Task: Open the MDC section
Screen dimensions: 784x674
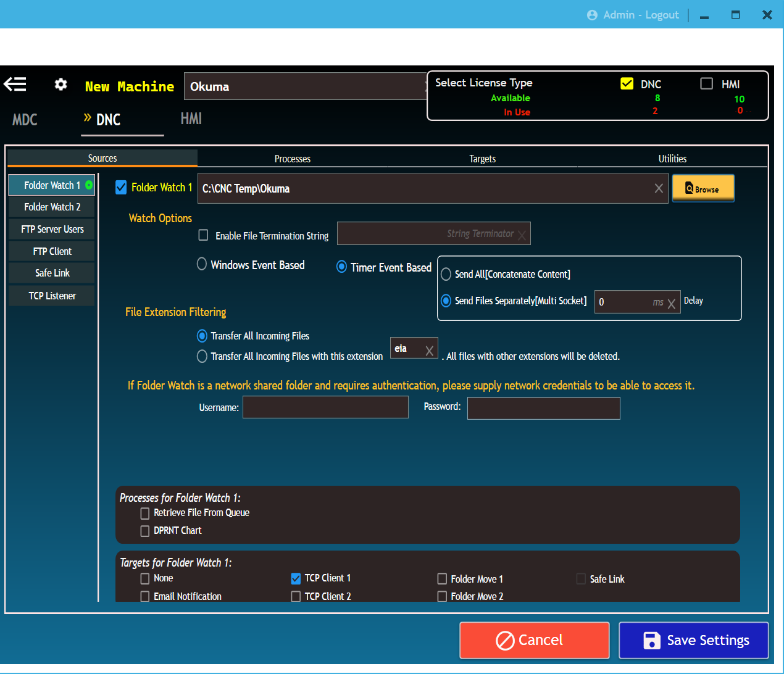Action: point(25,120)
